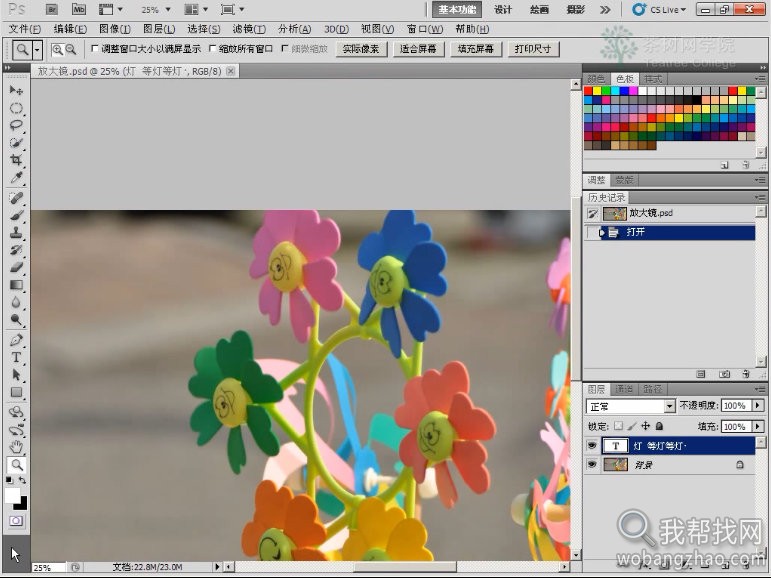Select the Crop tool
The height and width of the screenshot is (578, 771).
(16, 160)
